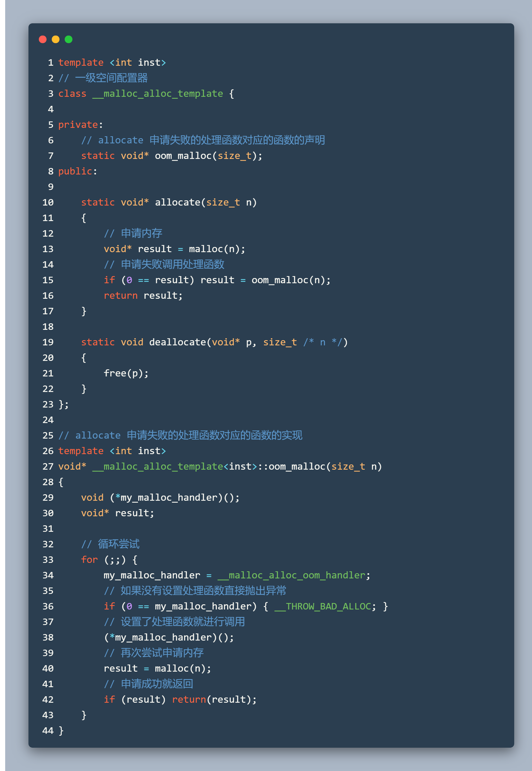The width and height of the screenshot is (532, 771).
Task: Click '__malloc_alloc_oom_handler' assignment line
Action: click(237, 575)
